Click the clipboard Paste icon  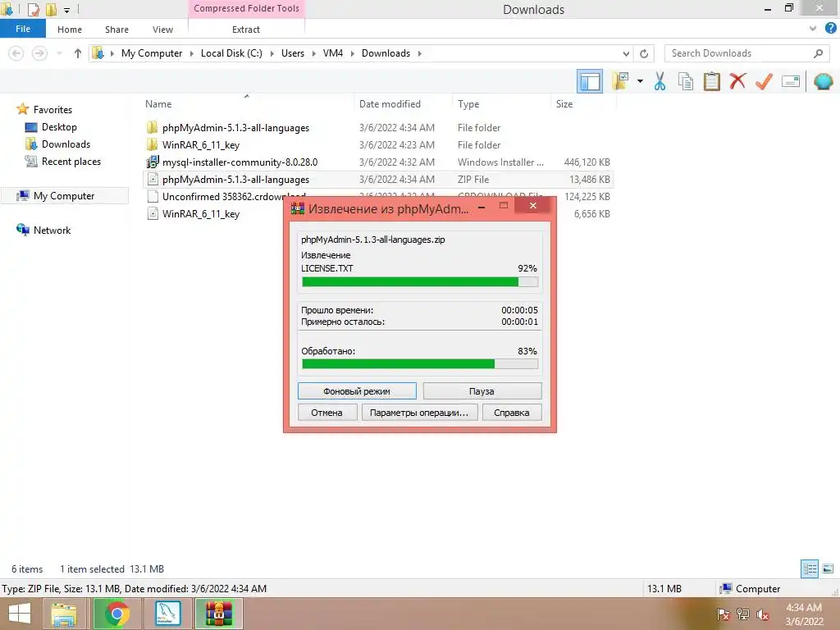pos(711,81)
